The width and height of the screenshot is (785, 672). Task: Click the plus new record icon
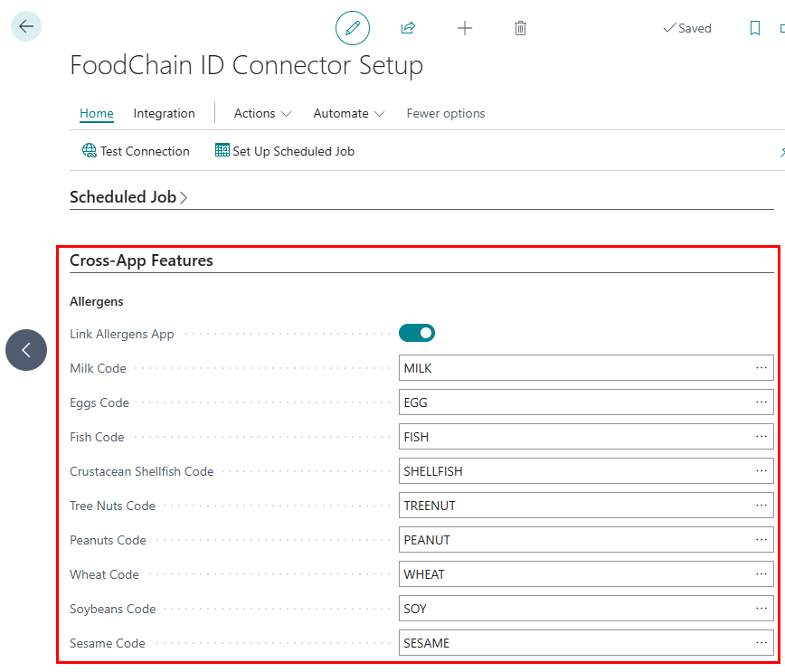click(x=465, y=28)
